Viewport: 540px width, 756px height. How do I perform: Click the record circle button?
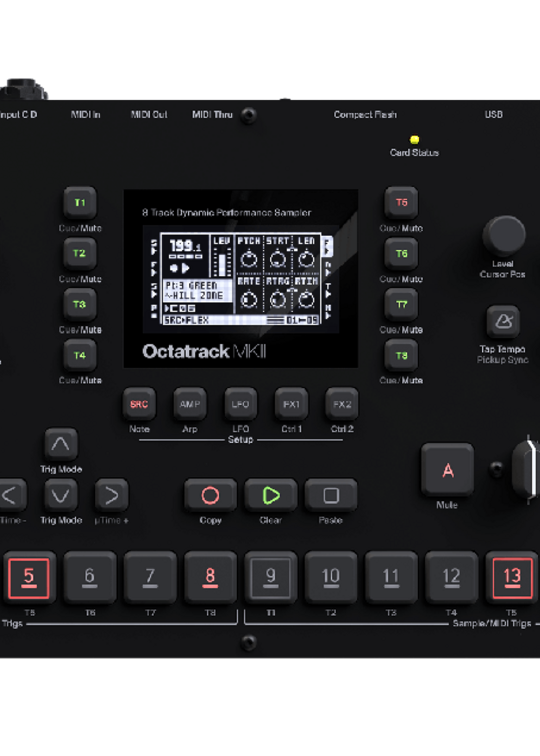tap(211, 496)
